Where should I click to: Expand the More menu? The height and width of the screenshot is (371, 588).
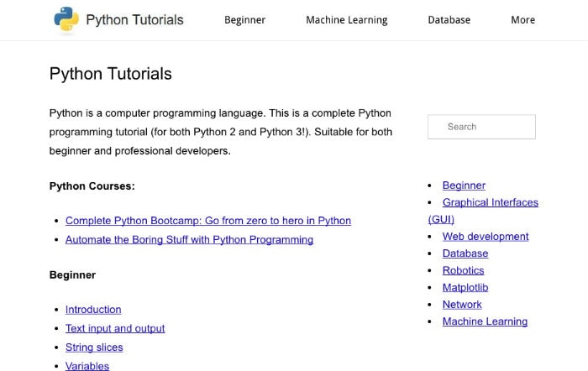point(522,20)
